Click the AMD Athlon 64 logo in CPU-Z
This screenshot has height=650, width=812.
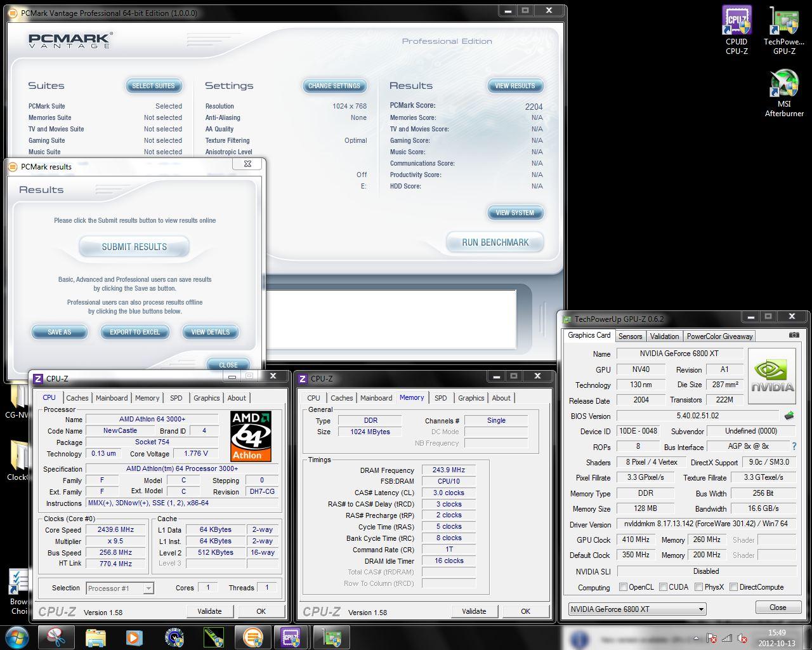coord(251,436)
